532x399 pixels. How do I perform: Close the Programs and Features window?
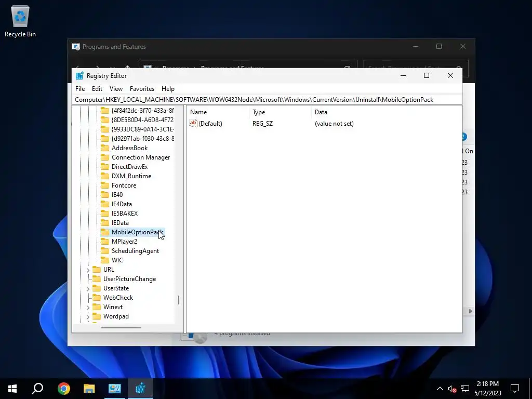(x=463, y=46)
